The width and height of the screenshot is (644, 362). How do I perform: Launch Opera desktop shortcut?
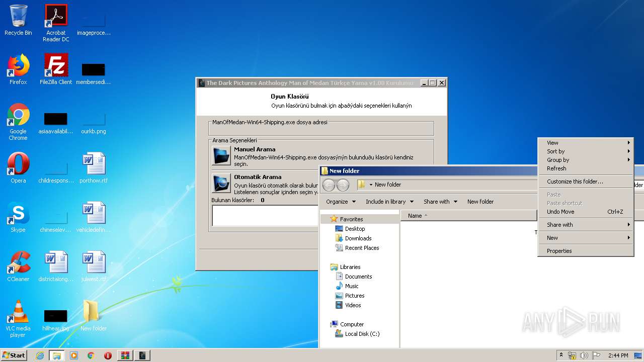18,168
